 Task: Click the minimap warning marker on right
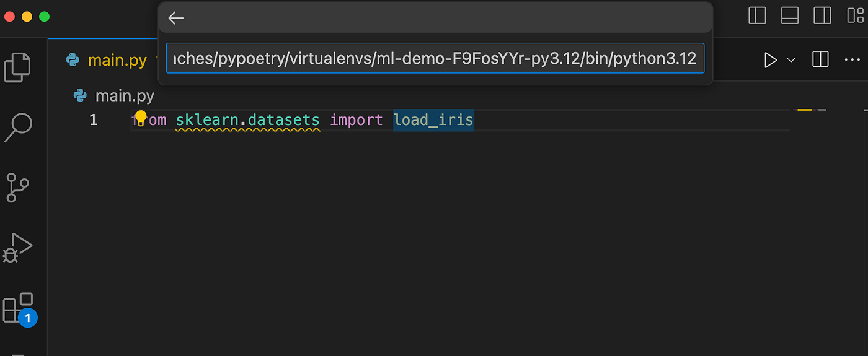pos(804,110)
